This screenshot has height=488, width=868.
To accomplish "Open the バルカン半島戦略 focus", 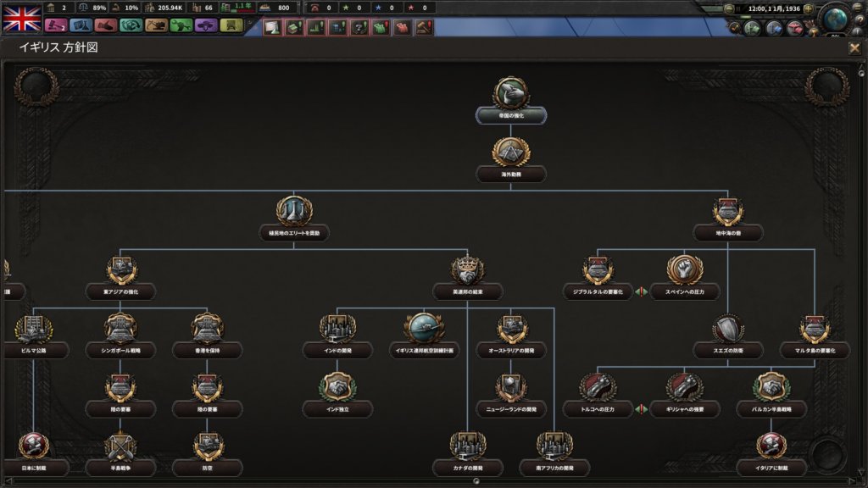I will click(x=771, y=395).
